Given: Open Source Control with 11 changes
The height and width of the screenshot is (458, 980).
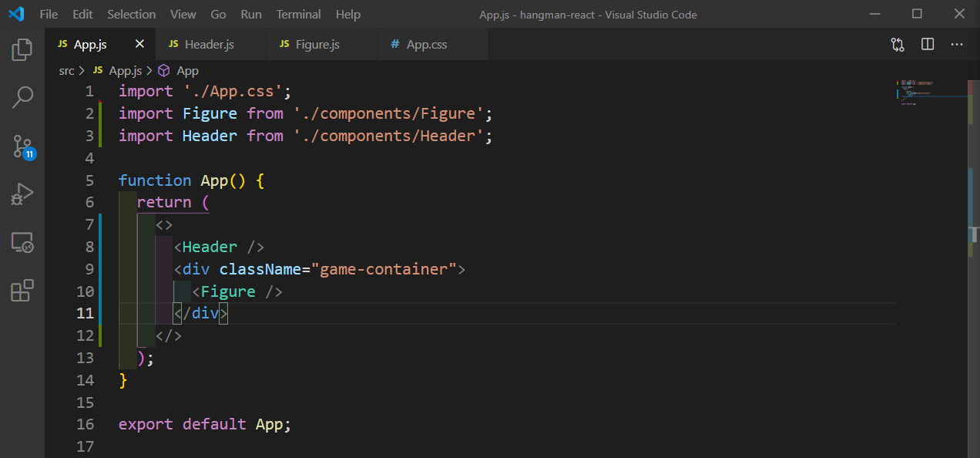Looking at the screenshot, I should point(23,146).
